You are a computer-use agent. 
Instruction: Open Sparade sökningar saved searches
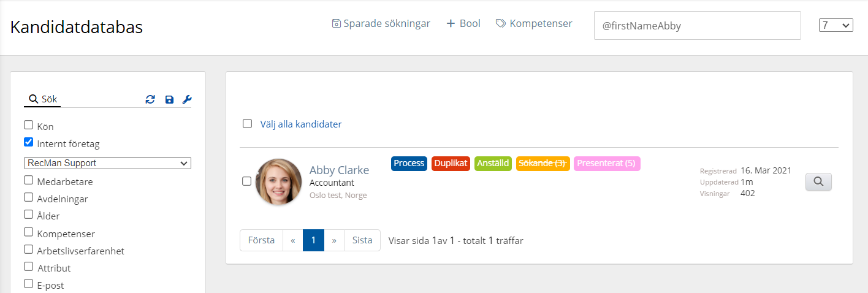point(381,24)
